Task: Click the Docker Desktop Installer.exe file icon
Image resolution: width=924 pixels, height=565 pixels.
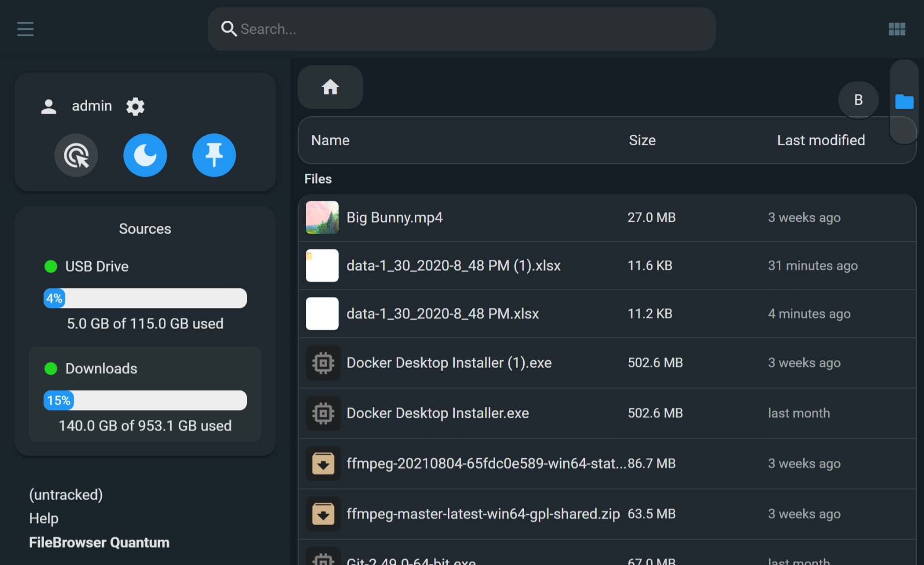Action: (x=323, y=413)
